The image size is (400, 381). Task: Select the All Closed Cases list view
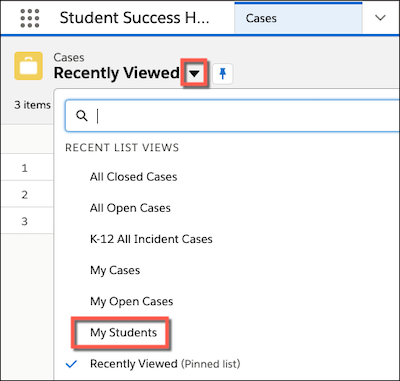[133, 177]
